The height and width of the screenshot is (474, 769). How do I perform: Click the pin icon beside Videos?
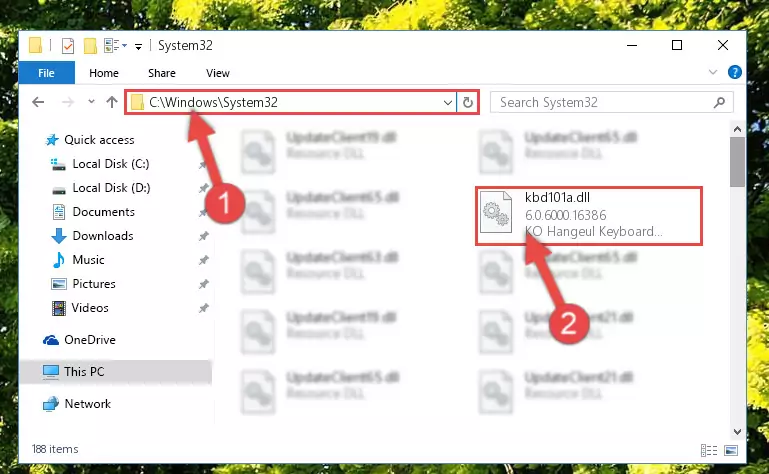pos(204,309)
